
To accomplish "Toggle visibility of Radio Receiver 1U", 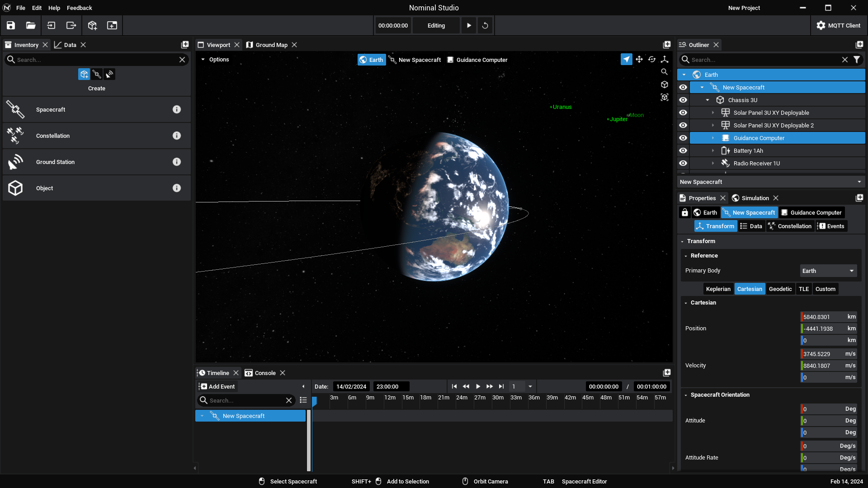I will click(683, 163).
